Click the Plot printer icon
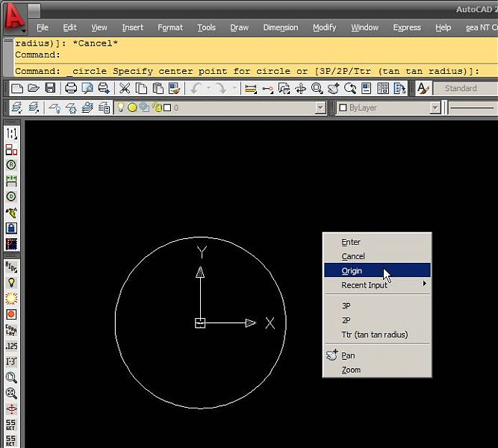498x448 pixels. 71,88
